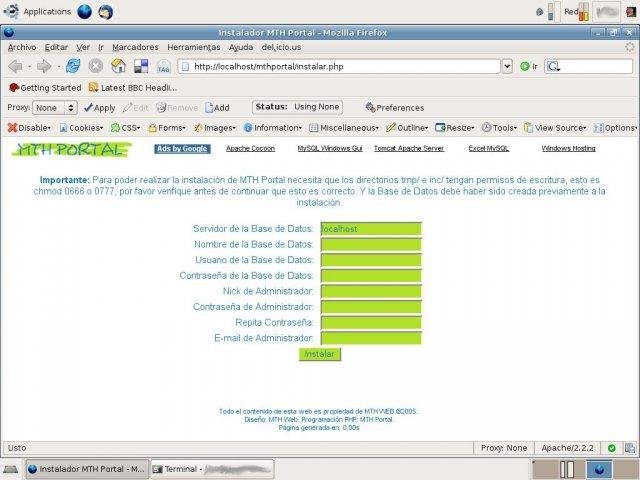Open the Proxy selection dropdown
The height and width of the screenshot is (480, 640).
(x=55, y=107)
